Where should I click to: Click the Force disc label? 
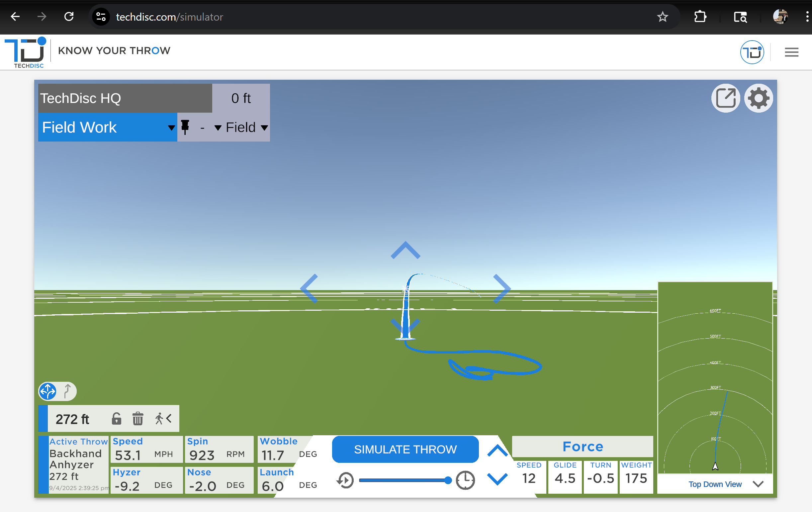[x=583, y=446]
